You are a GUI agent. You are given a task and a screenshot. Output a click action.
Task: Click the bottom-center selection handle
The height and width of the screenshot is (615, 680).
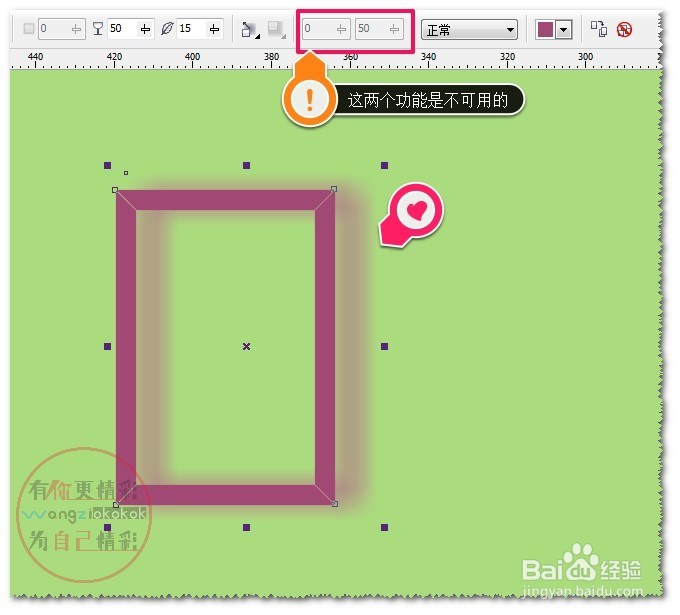click(x=246, y=527)
